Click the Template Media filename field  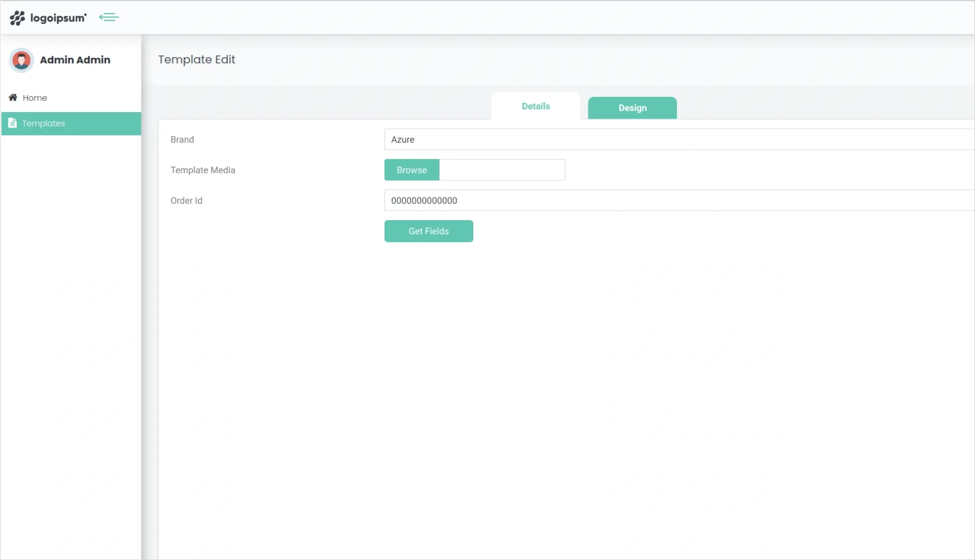502,169
